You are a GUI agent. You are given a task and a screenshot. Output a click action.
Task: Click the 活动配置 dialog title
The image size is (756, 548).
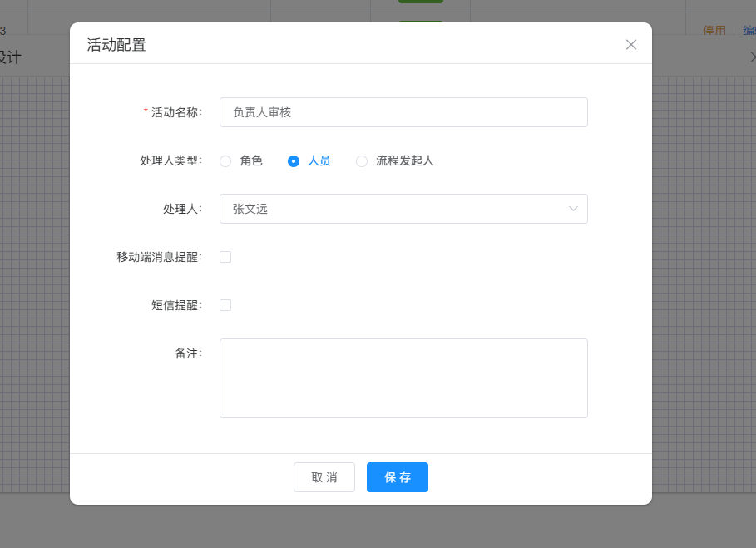(116, 45)
